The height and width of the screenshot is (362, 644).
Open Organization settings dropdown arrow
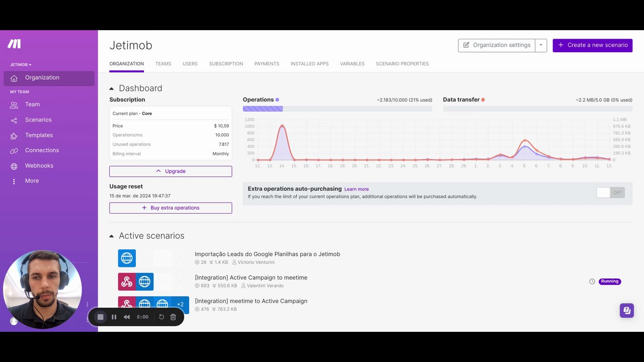point(541,45)
